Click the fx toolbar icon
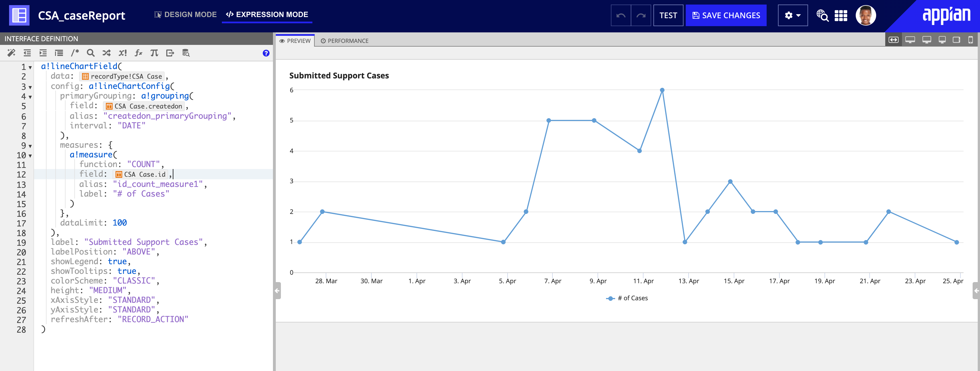The image size is (980, 371). click(138, 53)
